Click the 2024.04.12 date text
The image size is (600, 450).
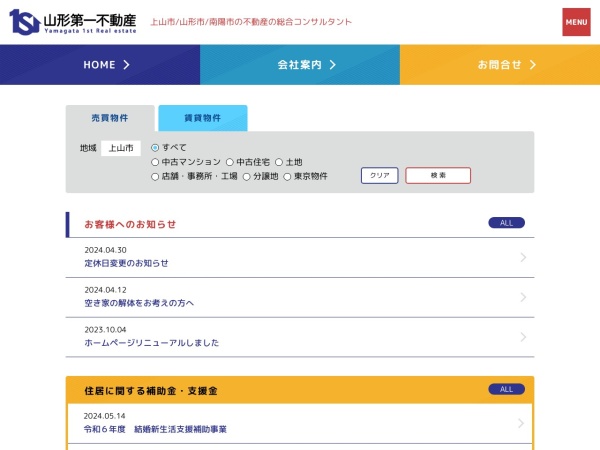[x=105, y=290]
